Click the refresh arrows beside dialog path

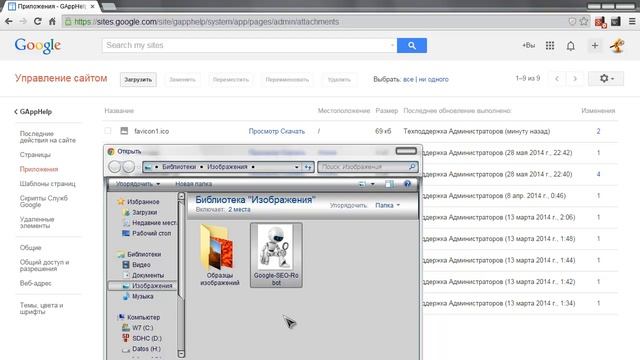click(308, 167)
